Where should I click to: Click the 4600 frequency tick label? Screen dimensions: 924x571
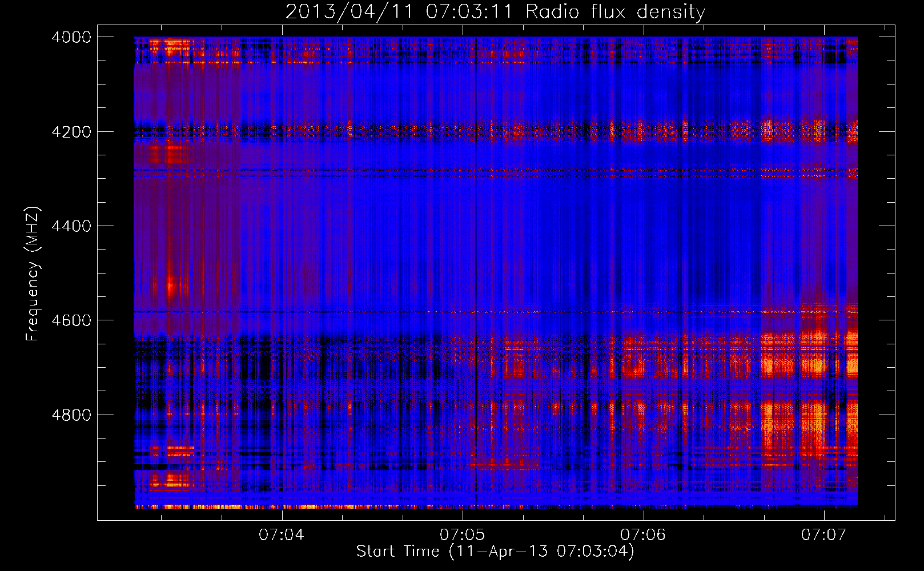click(x=71, y=320)
